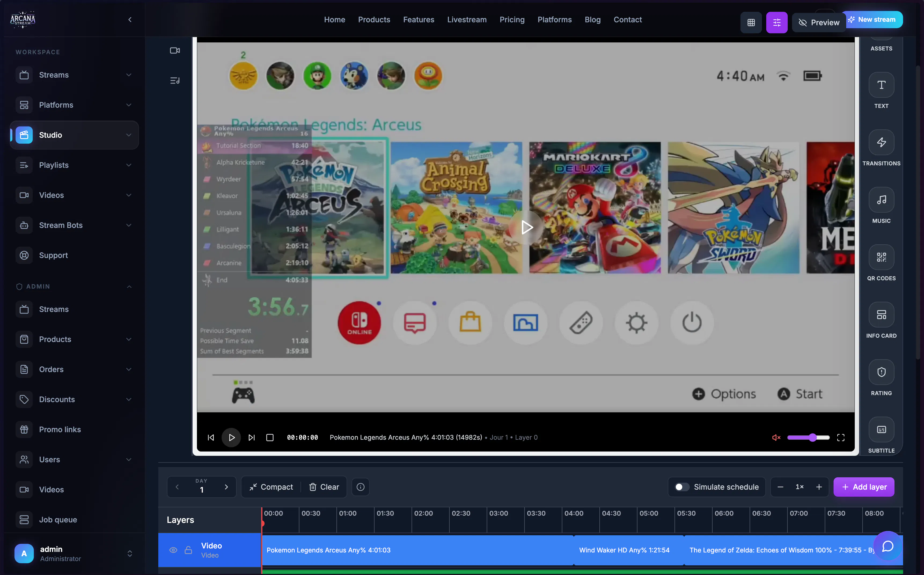Image resolution: width=924 pixels, height=575 pixels.
Task: Open the Transitions tool
Action: [881, 142]
